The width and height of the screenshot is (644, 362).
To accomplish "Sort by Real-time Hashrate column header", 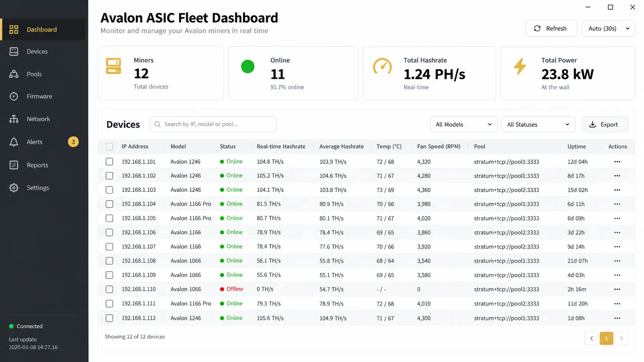I will (281, 147).
